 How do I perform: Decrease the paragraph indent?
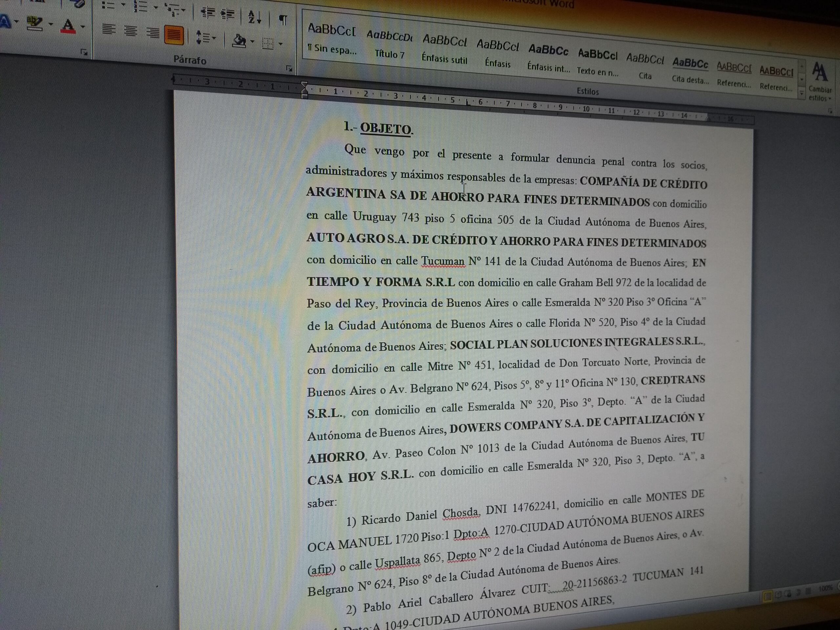pos(207,12)
